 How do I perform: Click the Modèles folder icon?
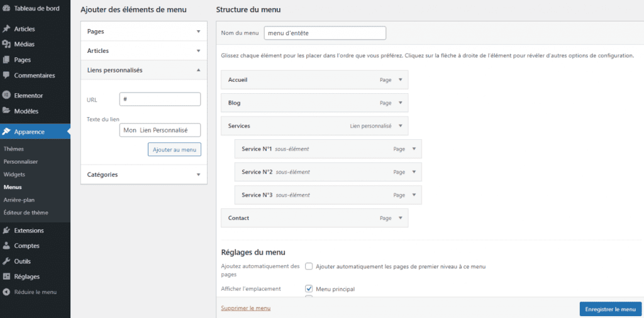6,111
